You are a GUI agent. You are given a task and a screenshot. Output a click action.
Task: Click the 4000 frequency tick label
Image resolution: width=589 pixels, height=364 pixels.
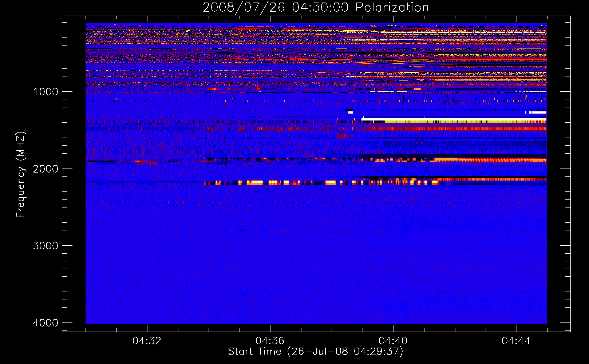click(x=46, y=323)
